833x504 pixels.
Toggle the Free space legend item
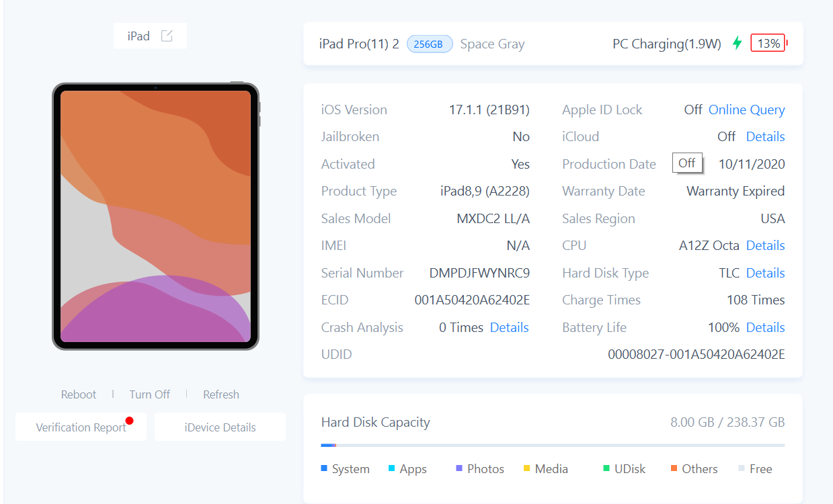(755, 468)
